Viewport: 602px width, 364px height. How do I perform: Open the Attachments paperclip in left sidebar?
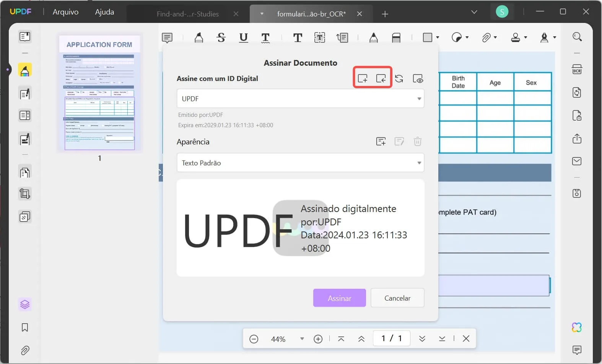[25, 350]
